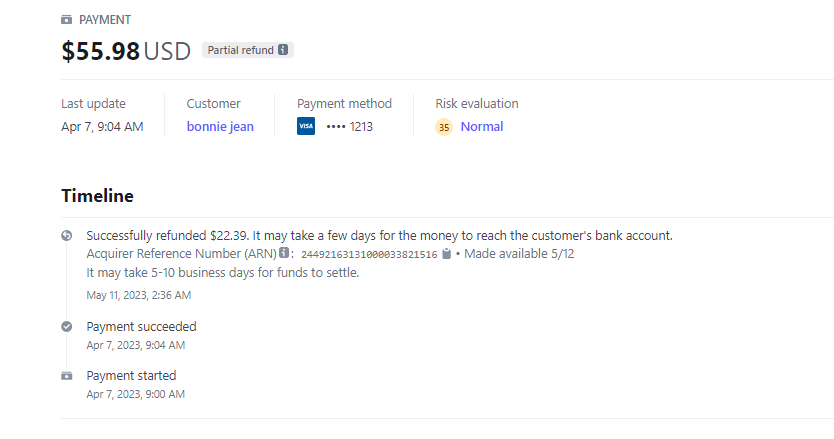834x439 pixels.
Task: Open the bonnie jean customer link
Action: click(x=220, y=127)
